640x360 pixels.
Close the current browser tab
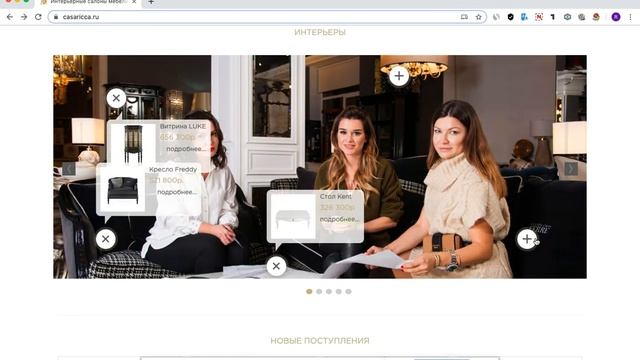coord(134,2)
